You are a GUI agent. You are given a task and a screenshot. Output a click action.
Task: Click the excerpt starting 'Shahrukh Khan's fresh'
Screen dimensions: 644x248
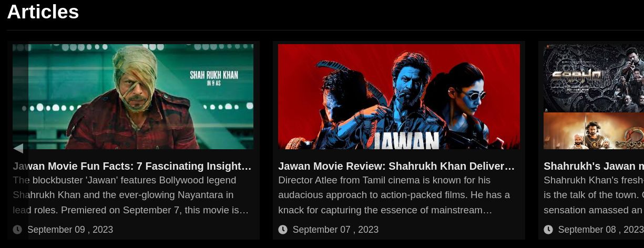(594, 195)
